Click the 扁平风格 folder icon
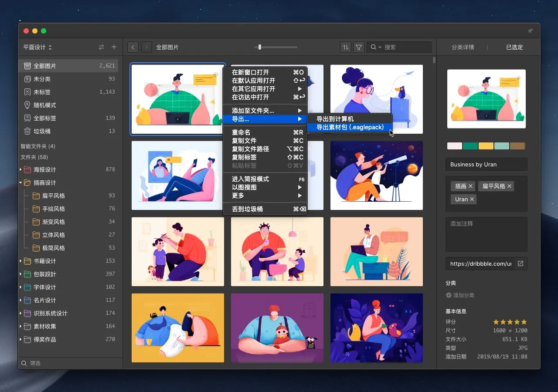The height and width of the screenshot is (392, 558). pos(36,196)
